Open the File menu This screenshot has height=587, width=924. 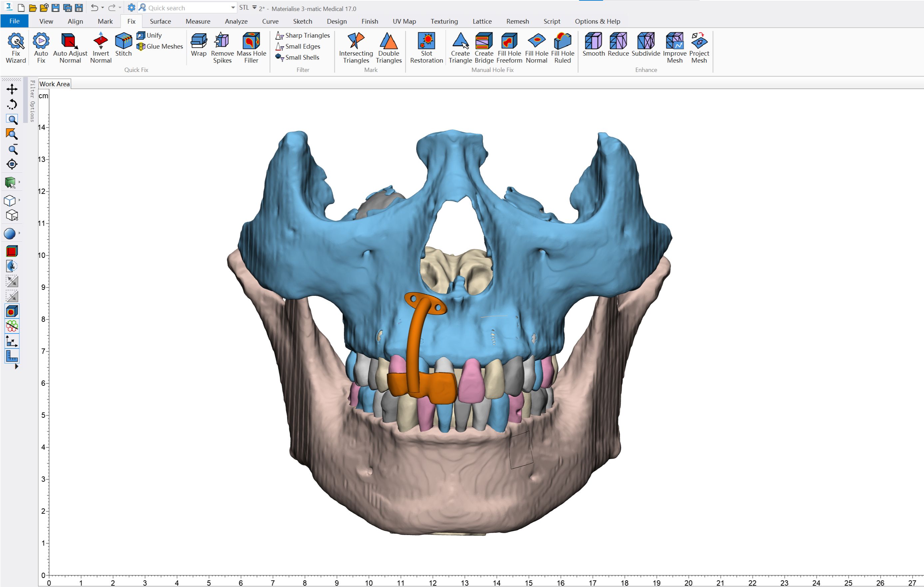(14, 21)
